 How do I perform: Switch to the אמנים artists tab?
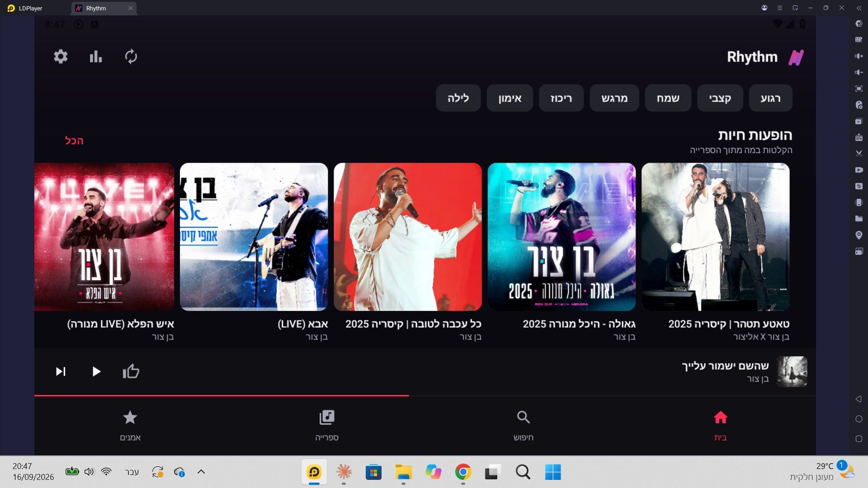[130, 426]
